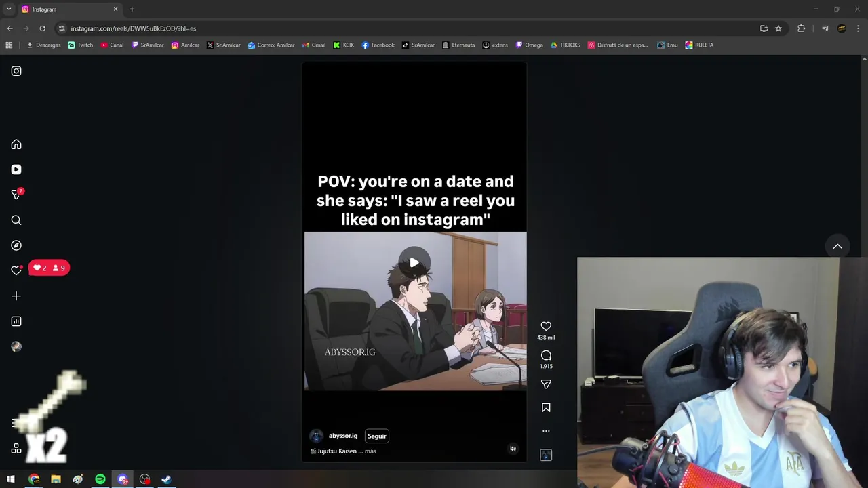The width and height of the screenshot is (868, 488).
Task: Open the Chrome media control icon
Action: click(x=825, y=28)
